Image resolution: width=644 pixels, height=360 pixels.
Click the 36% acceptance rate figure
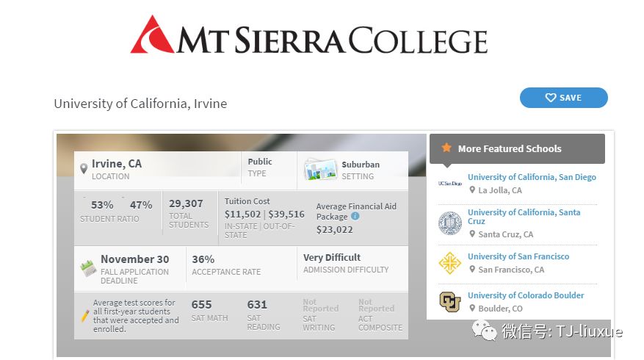pos(203,259)
